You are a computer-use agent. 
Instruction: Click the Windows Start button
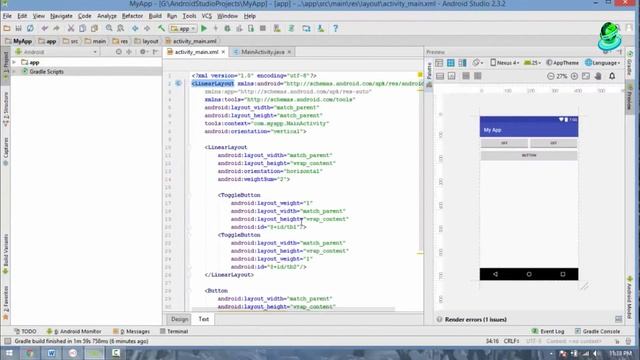click(9, 353)
